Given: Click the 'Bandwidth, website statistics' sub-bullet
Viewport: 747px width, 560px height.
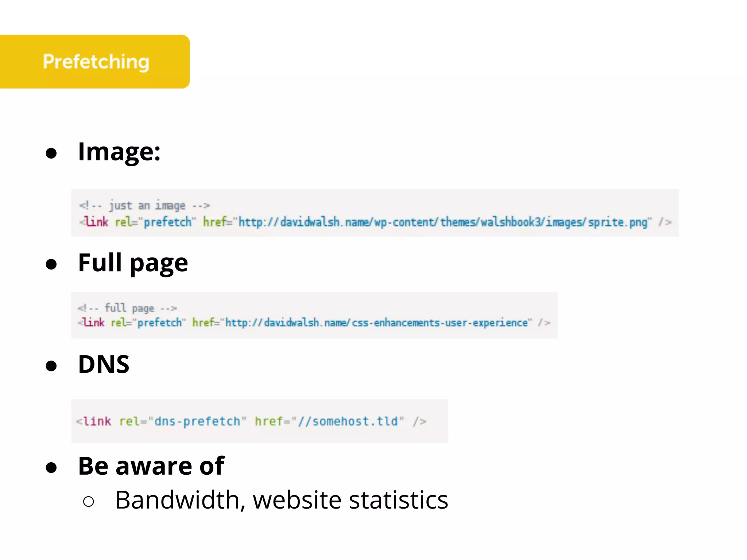Looking at the screenshot, I should (x=282, y=500).
